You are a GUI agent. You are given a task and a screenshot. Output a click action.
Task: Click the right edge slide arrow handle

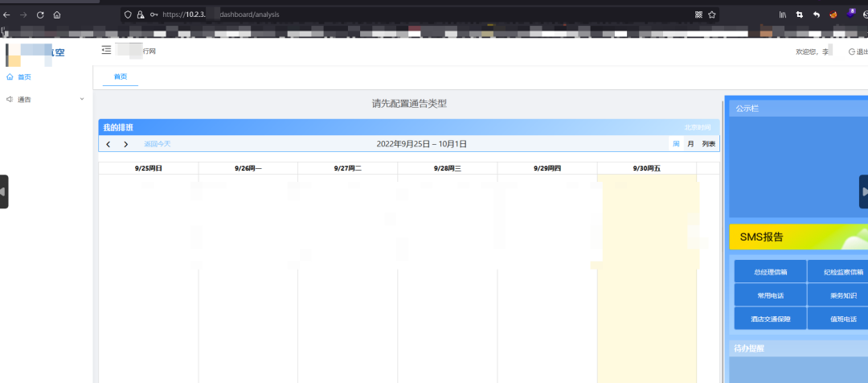863,191
